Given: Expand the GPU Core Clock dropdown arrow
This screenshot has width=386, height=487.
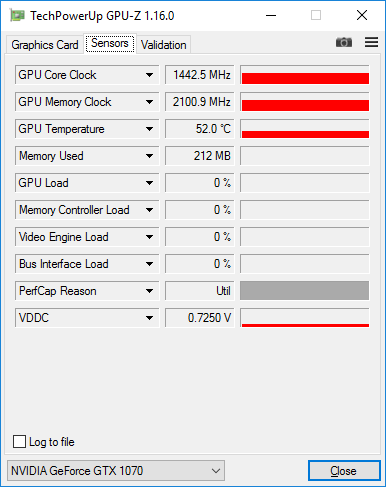Looking at the screenshot, I should tap(149, 75).
